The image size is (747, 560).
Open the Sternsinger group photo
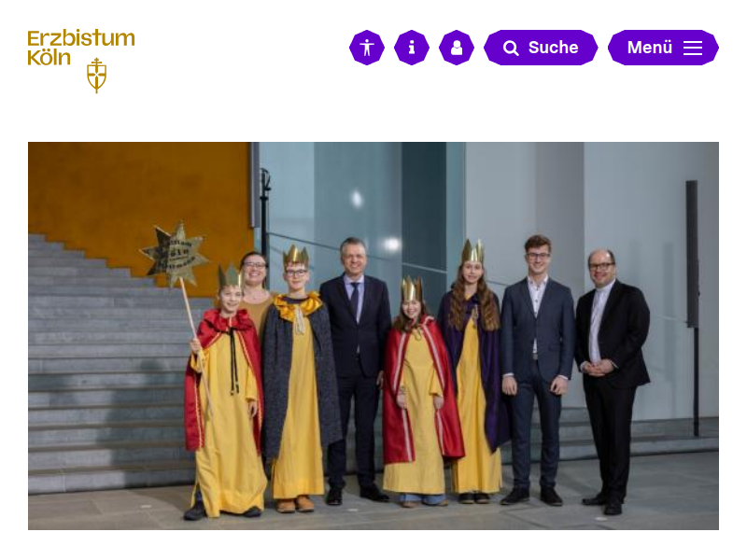373,336
